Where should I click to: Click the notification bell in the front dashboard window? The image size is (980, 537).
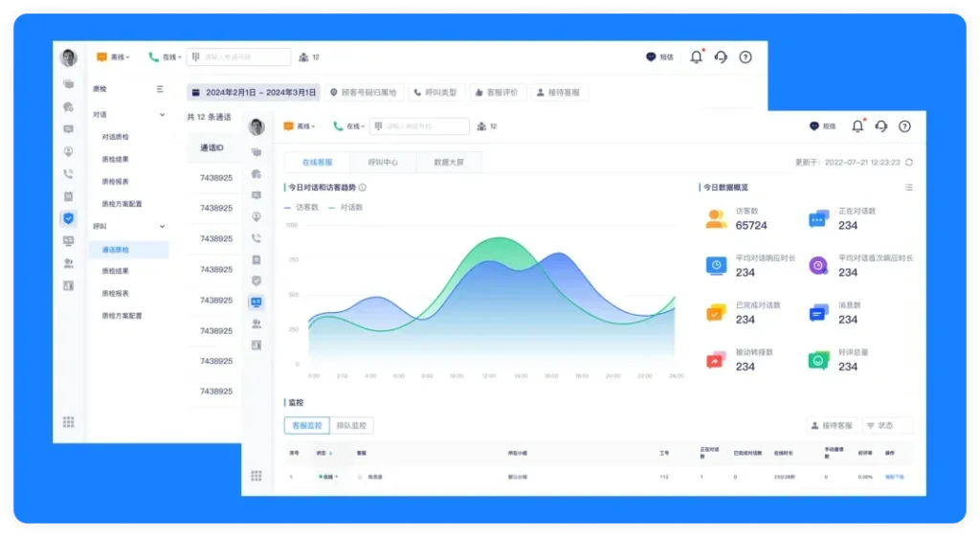pyautogui.click(x=857, y=126)
